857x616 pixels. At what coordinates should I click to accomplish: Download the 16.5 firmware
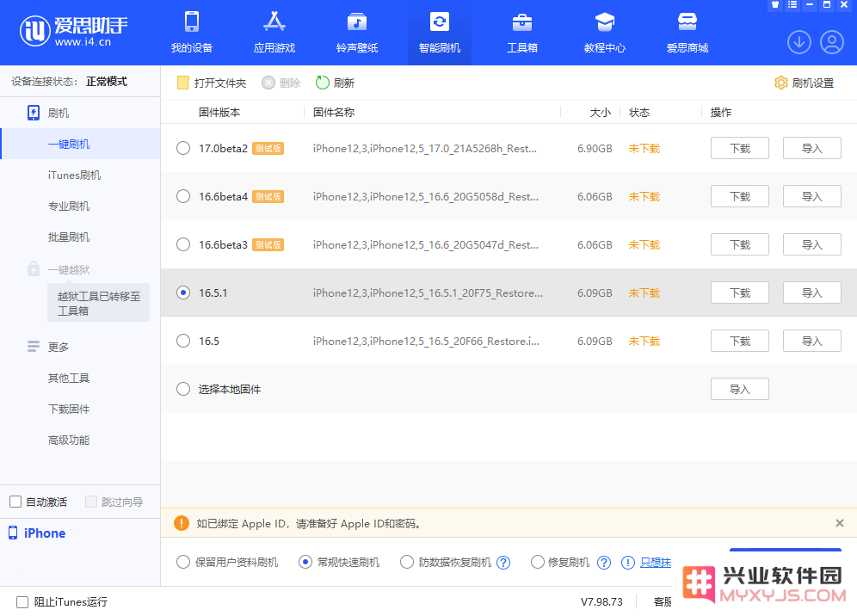[x=739, y=341]
